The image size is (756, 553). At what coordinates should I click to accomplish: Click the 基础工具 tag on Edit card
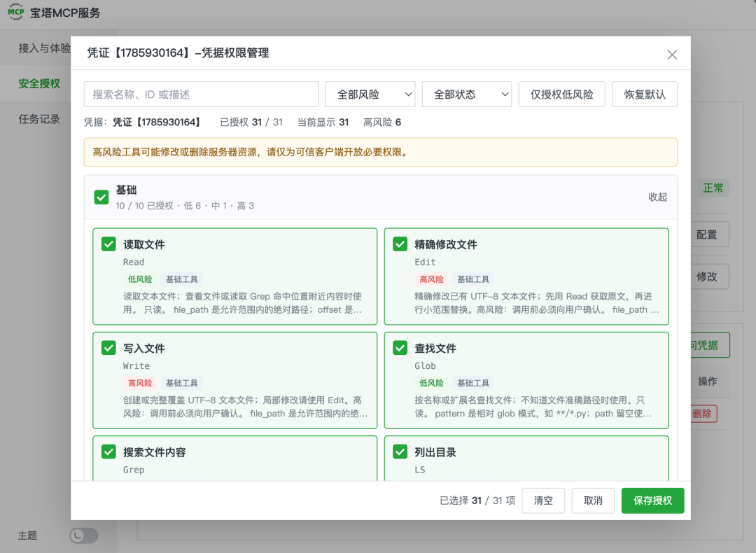(473, 279)
